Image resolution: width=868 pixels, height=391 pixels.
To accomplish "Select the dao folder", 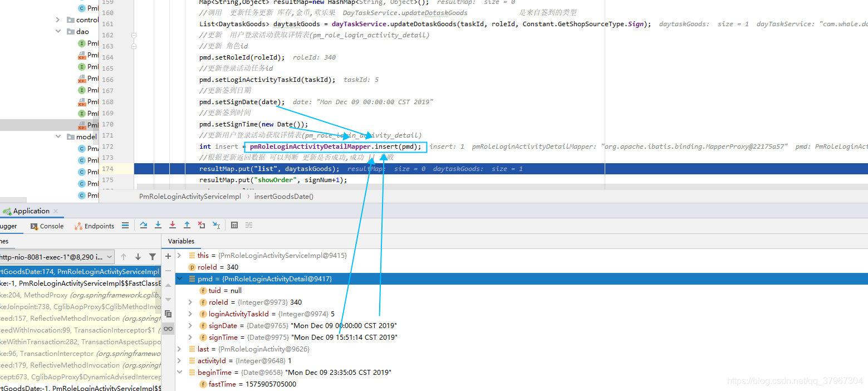I will coord(82,32).
